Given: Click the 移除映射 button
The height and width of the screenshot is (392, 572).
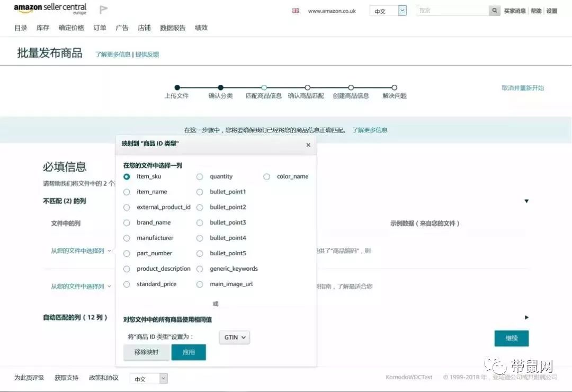Looking at the screenshot, I should pyautogui.click(x=146, y=352).
